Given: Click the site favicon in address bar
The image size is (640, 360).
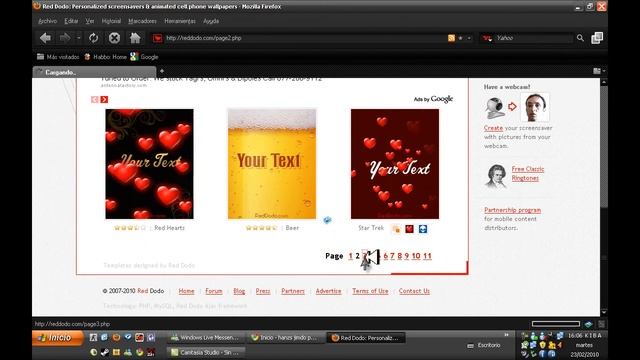Looking at the screenshot, I should click(x=158, y=38).
